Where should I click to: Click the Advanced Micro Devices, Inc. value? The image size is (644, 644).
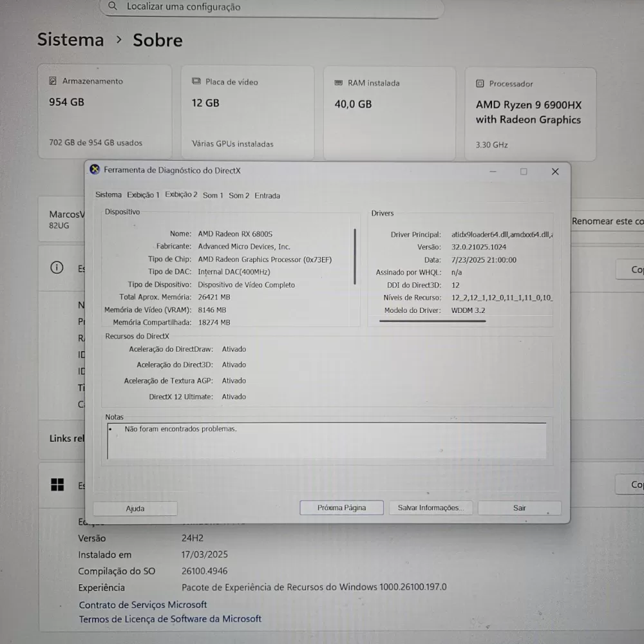(244, 247)
